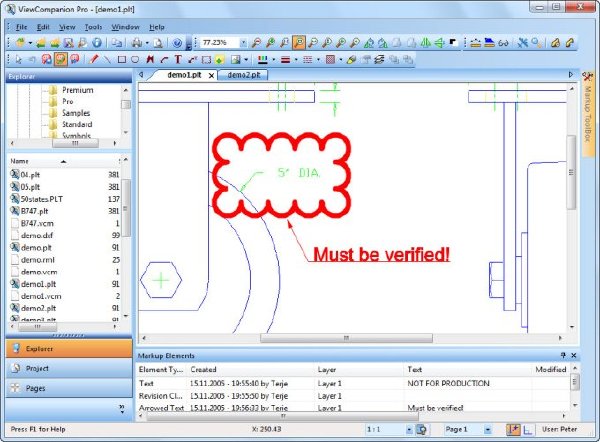Click the blue crossed tools settings icon
Screen dimensions: 600x442
522,43
